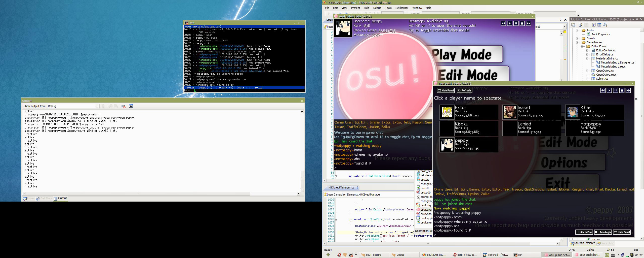This screenshot has width=644, height=258.
Task: Click pause button in spectate-panel osu! window
Action: click(x=616, y=90)
